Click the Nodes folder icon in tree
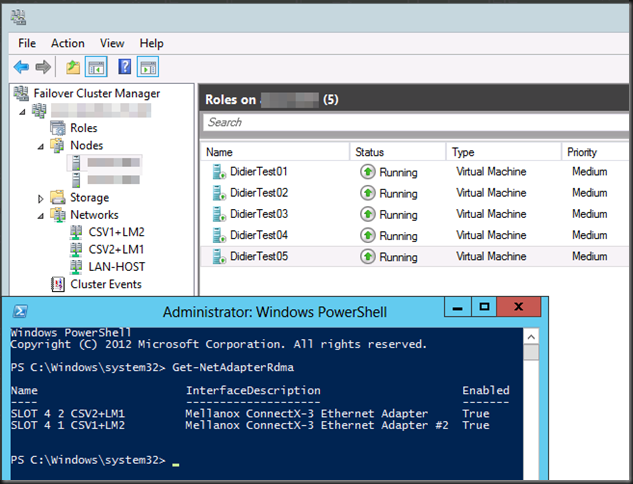This screenshot has height=484, width=633. click(57, 145)
